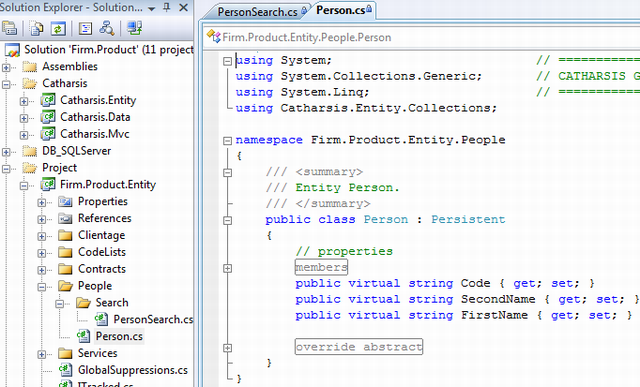The height and width of the screenshot is (387, 640).
Task: Collapse the summary comment block
Action: pos(227,173)
